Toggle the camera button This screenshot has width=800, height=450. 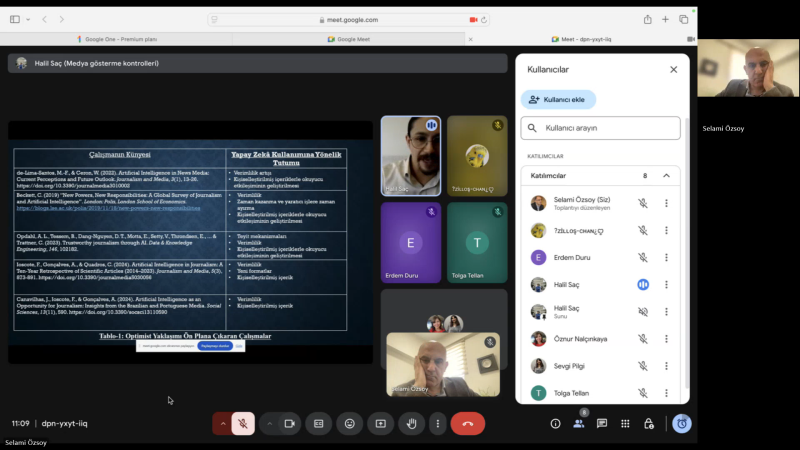click(x=289, y=423)
